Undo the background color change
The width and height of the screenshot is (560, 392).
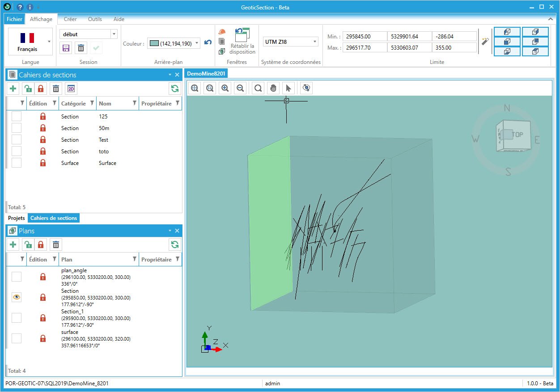(x=208, y=42)
